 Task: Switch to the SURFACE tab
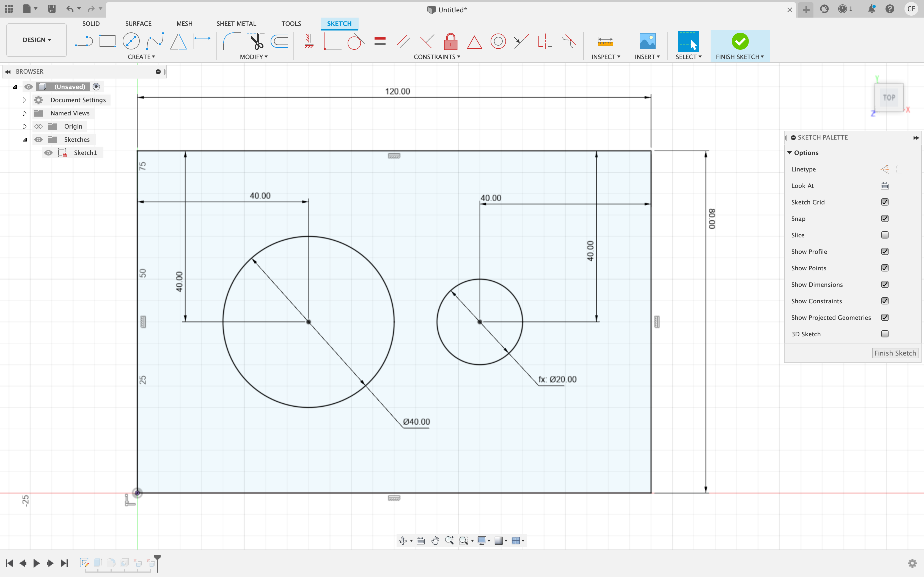pos(138,24)
